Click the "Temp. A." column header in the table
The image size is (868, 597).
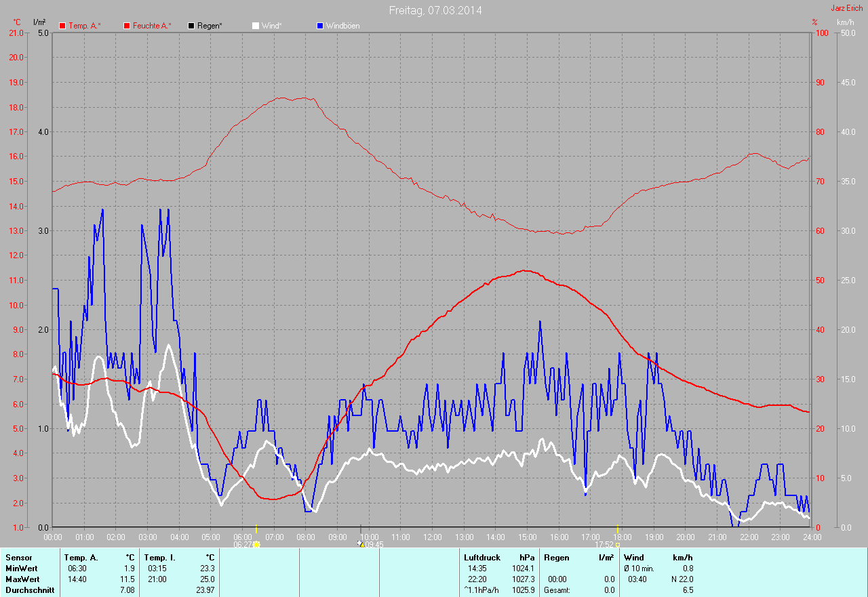click(x=81, y=558)
